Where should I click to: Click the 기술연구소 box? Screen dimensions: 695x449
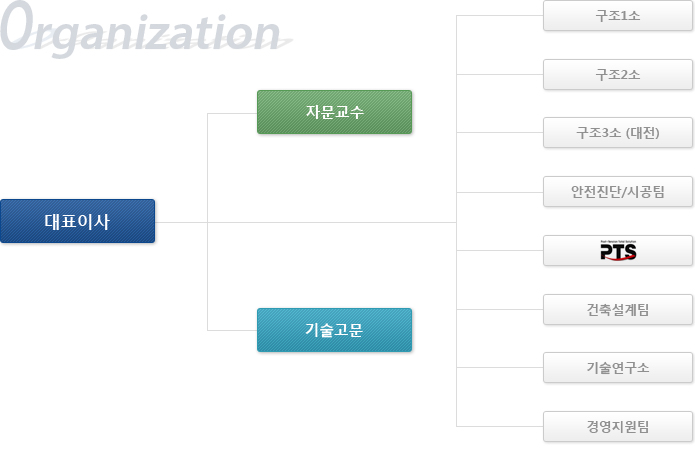pos(618,367)
